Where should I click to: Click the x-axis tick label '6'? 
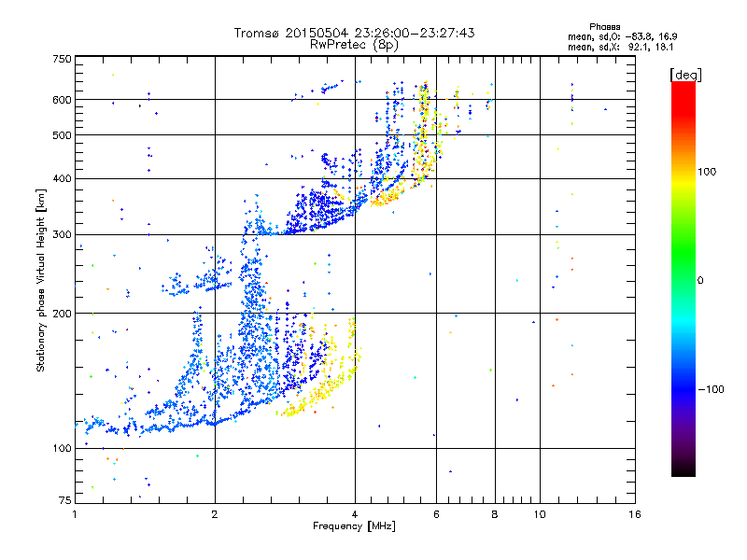click(x=436, y=514)
